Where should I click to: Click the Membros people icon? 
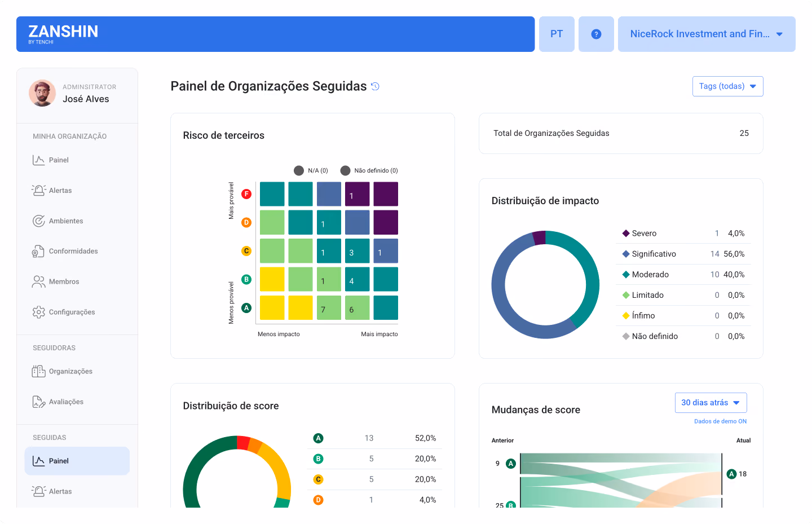[x=38, y=282]
